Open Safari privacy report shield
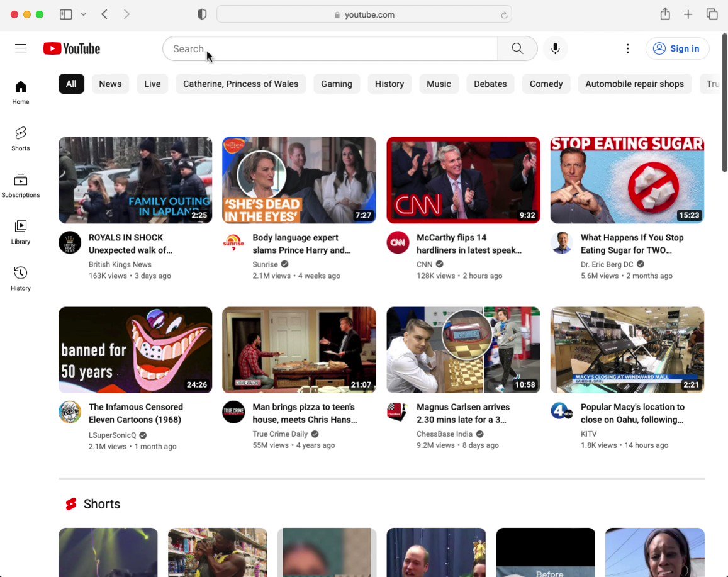728x577 pixels. pos(202,14)
